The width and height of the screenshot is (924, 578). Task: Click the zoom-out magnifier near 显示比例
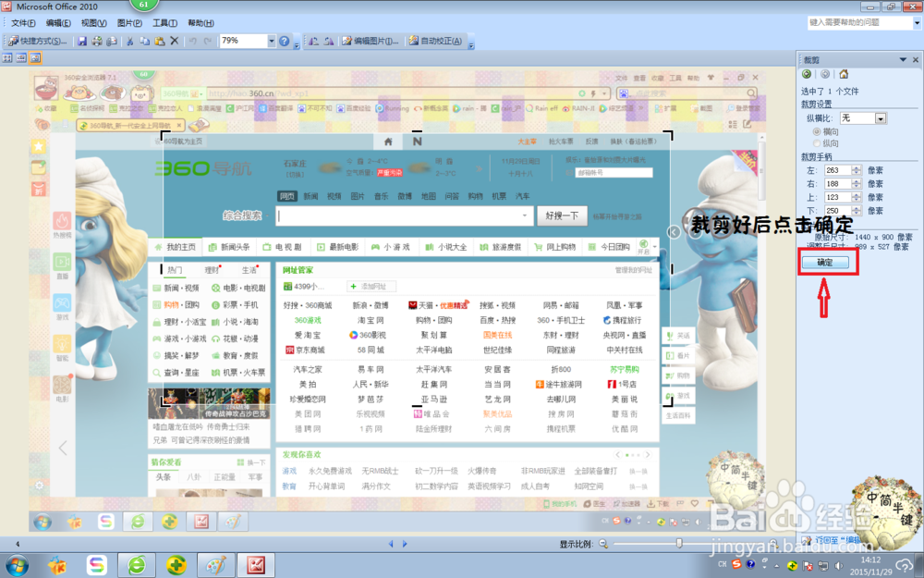[x=603, y=544]
